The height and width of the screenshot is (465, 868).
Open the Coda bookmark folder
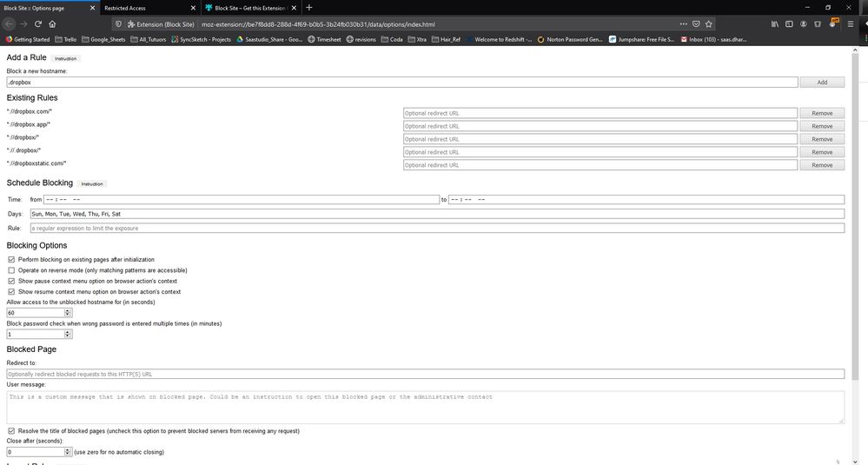point(392,39)
